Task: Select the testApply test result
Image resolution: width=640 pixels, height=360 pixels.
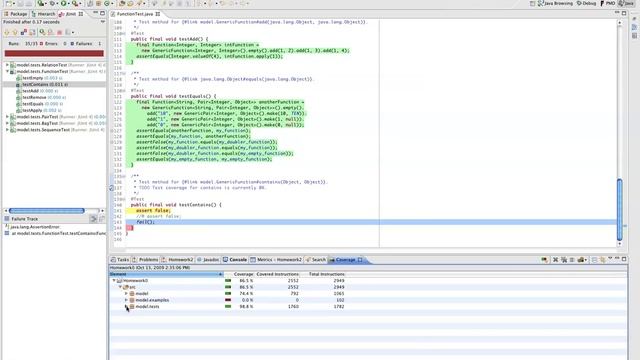Action: (x=39, y=110)
